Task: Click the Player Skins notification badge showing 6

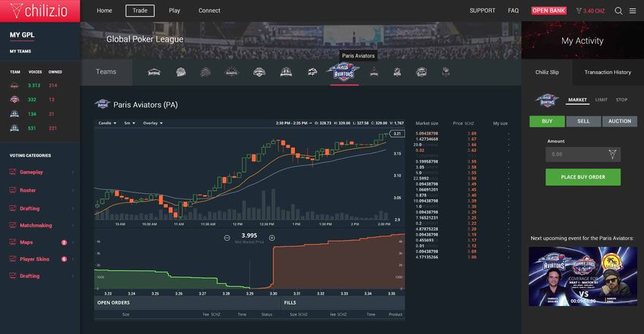Action: 64,259
